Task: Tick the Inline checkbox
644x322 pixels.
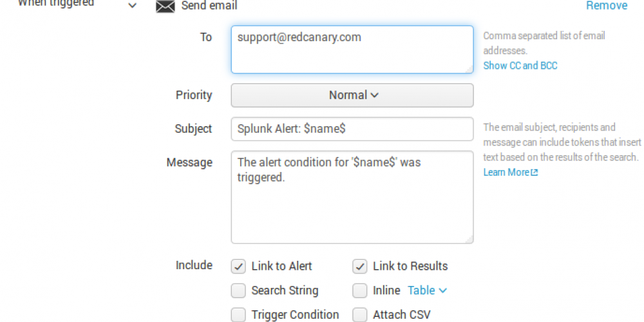Action: (360, 291)
